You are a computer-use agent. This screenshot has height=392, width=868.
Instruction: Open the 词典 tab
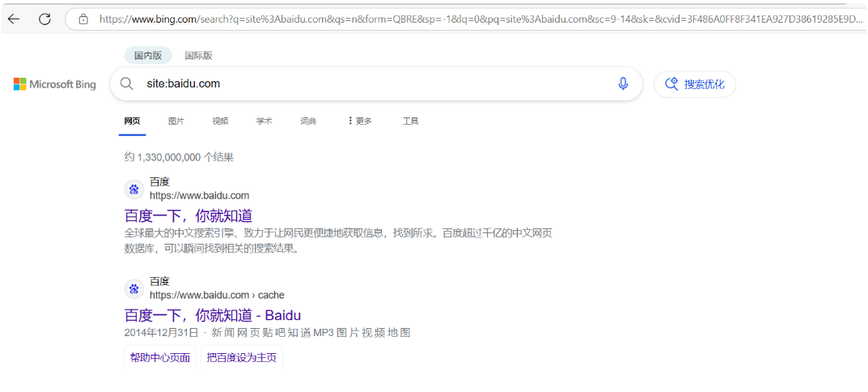(x=308, y=121)
